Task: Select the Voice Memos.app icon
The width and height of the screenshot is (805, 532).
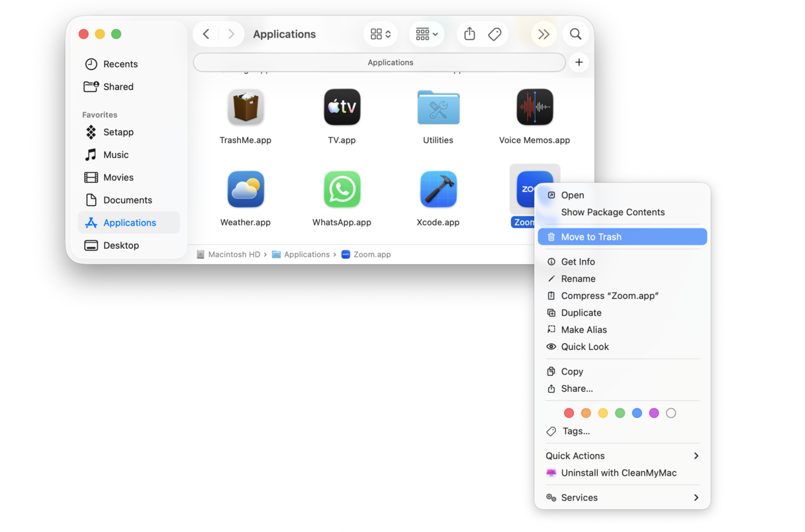Action: point(534,107)
